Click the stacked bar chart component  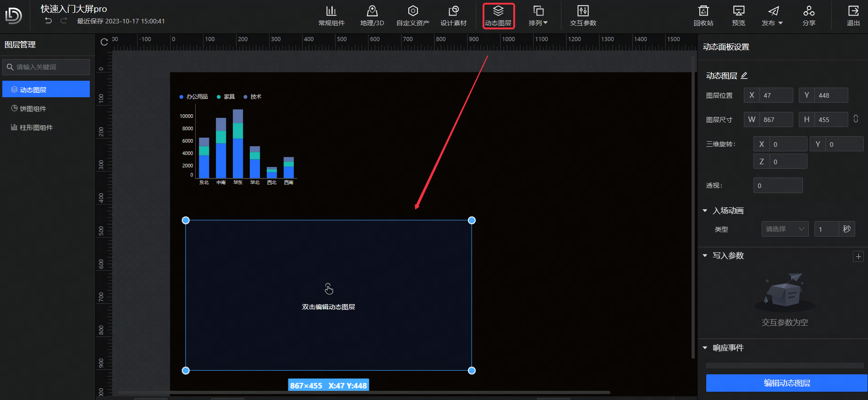[x=238, y=140]
